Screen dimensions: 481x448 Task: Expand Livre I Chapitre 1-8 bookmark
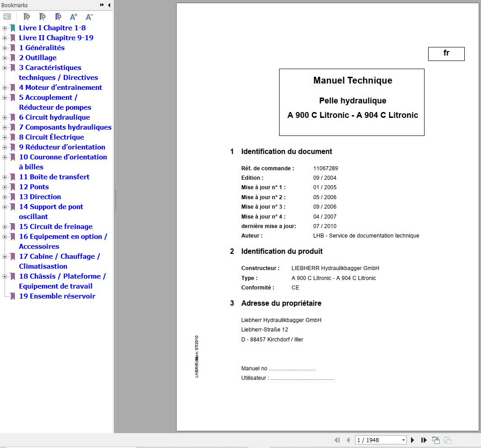pyautogui.click(x=5, y=28)
